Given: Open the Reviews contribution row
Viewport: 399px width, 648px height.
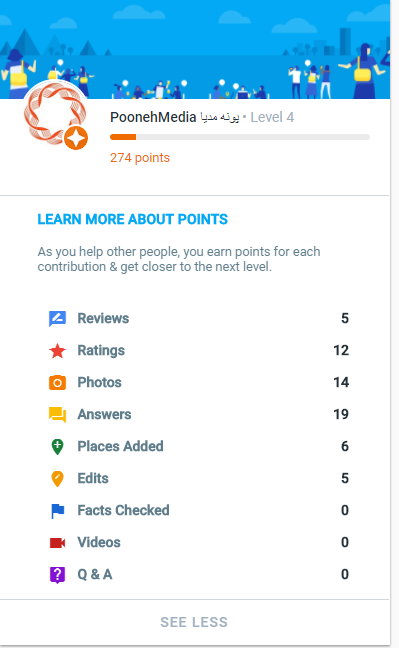Looking at the screenshot, I should [198, 319].
